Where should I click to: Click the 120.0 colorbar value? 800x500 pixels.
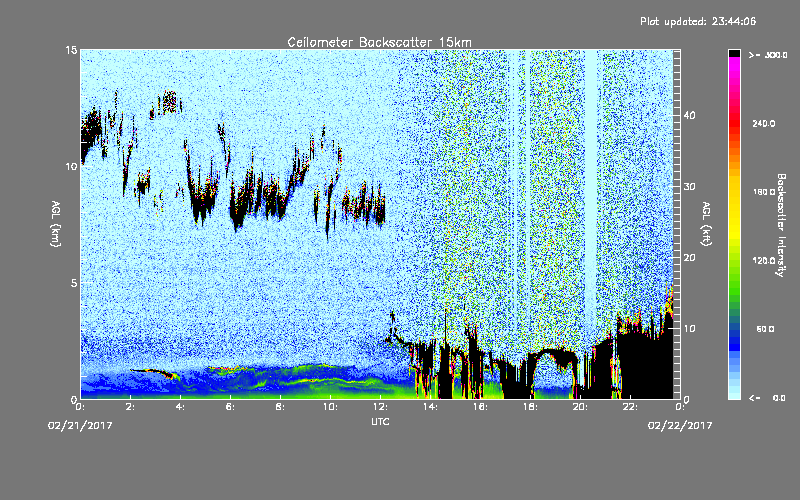click(x=764, y=261)
